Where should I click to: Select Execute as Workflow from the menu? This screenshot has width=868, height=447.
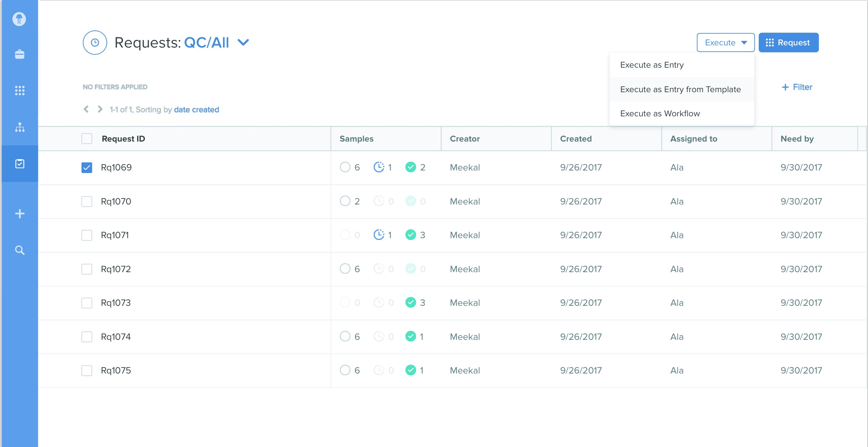[660, 113]
